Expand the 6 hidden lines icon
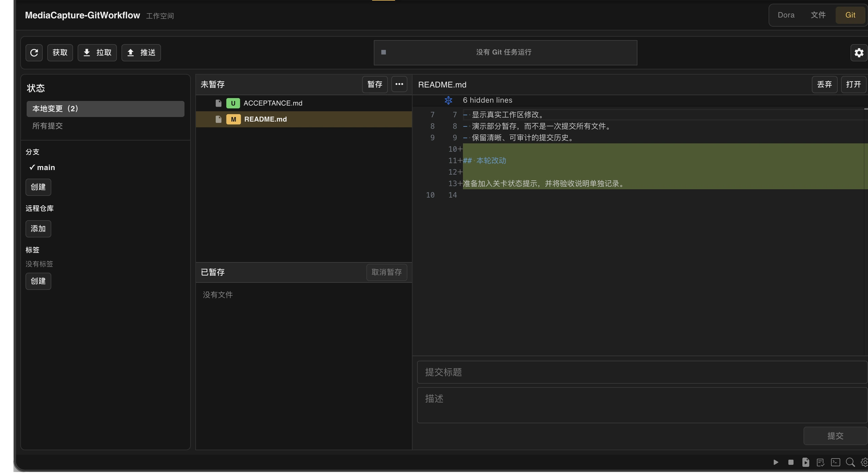This screenshot has height=476, width=868. 448,100
